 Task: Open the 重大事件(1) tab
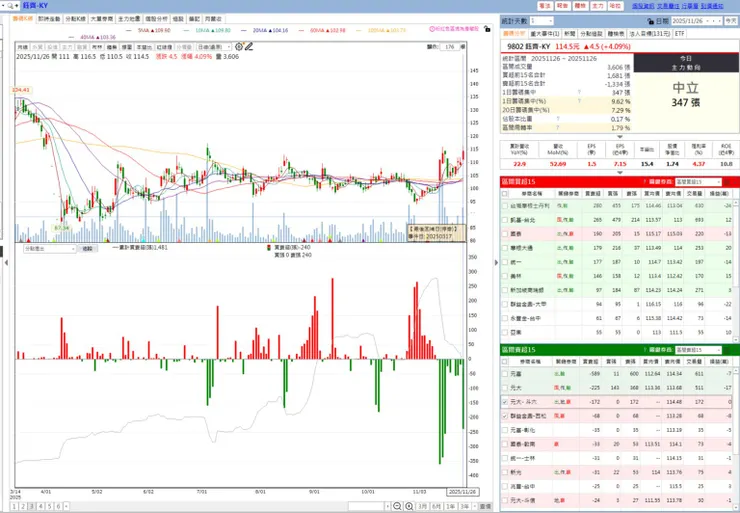pos(545,34)
